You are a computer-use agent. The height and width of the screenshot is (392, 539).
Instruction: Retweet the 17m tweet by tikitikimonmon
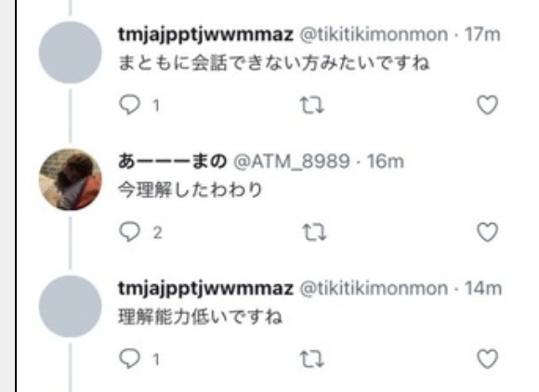coord(312,105)
